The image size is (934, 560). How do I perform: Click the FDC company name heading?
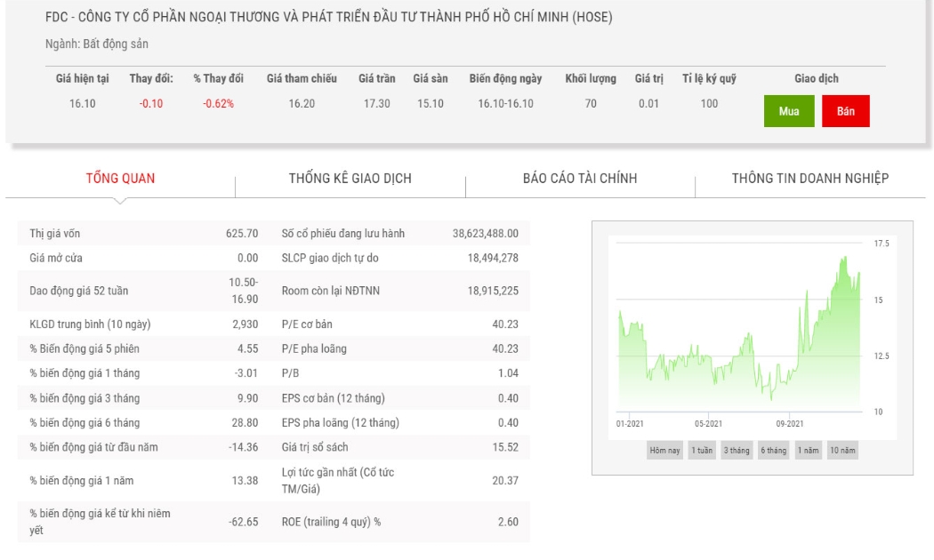[329, 17]
